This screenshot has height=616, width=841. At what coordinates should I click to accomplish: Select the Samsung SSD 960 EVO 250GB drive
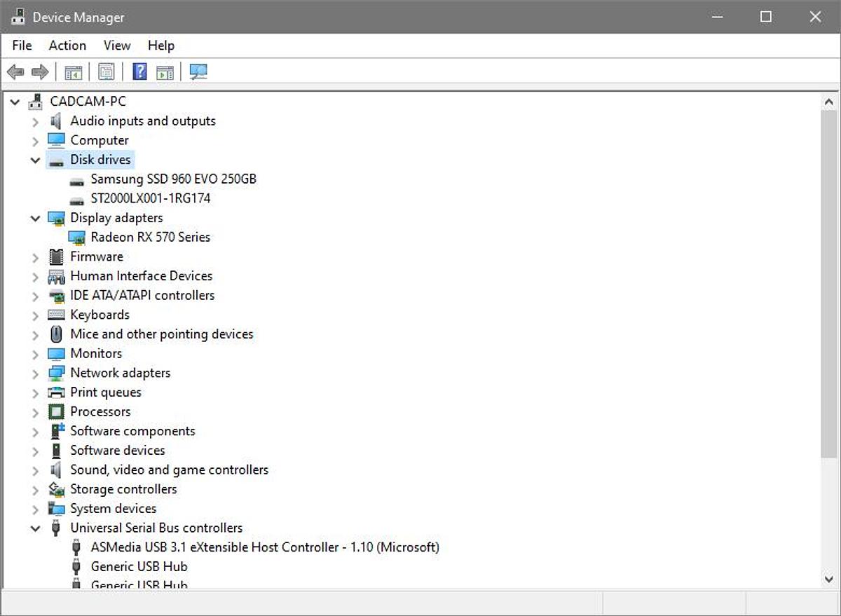[173, 179]
